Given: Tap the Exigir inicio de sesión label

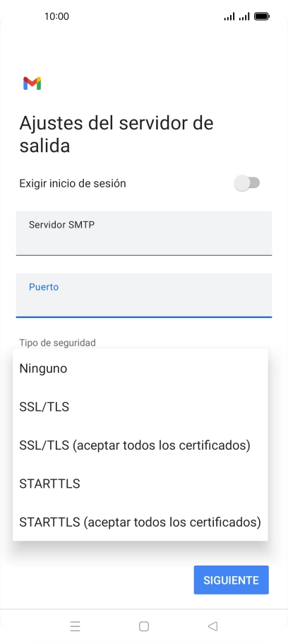Looking at the screenshot, I should coord(73,183).
